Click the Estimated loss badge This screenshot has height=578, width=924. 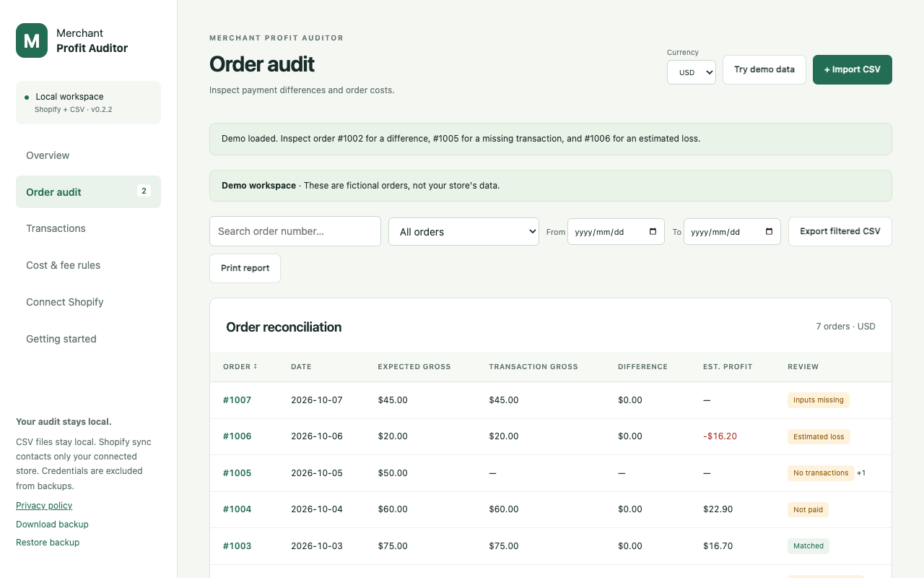pos(819,436)
